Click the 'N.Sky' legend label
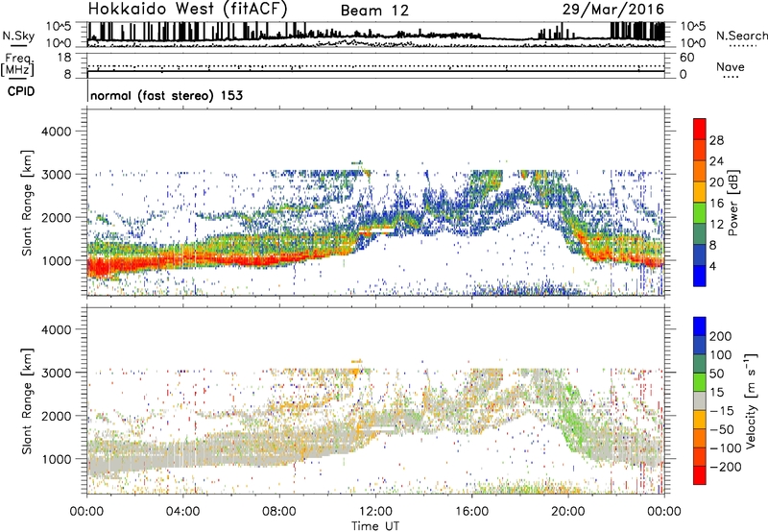Screen dimensions: 768x532 pos(18,36)
